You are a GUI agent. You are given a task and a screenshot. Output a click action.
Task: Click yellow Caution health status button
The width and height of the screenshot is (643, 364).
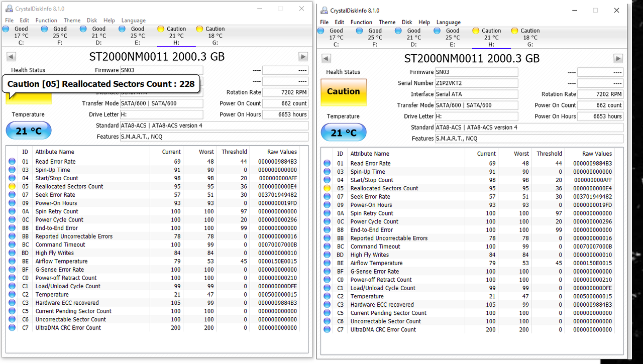[344, 92]
